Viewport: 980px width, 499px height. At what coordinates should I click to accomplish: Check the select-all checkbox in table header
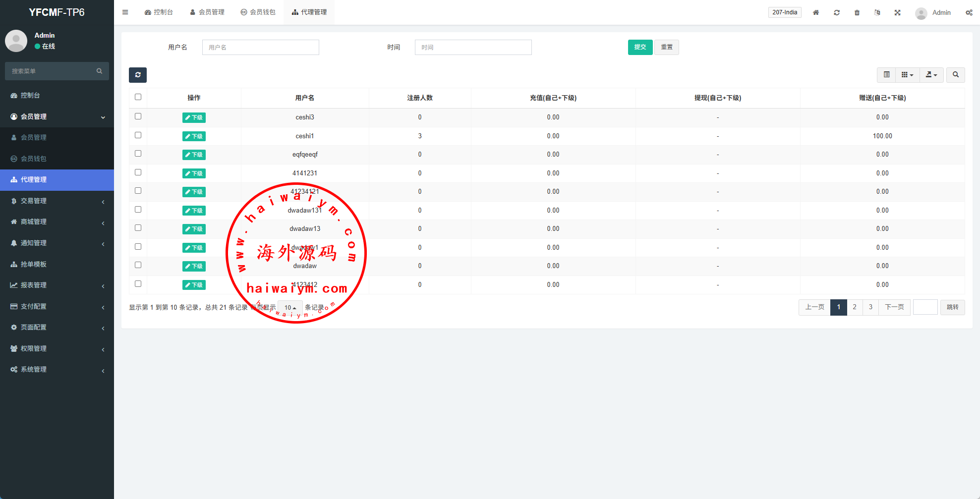click(138, 97)
